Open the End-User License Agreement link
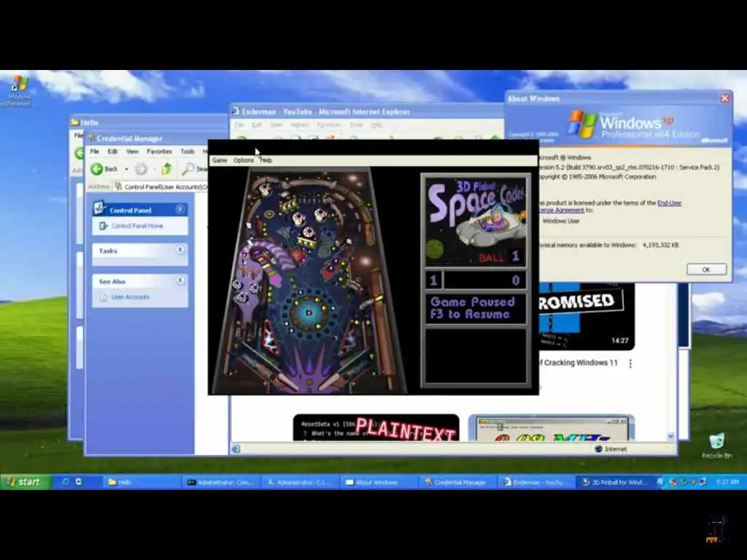 611,206
